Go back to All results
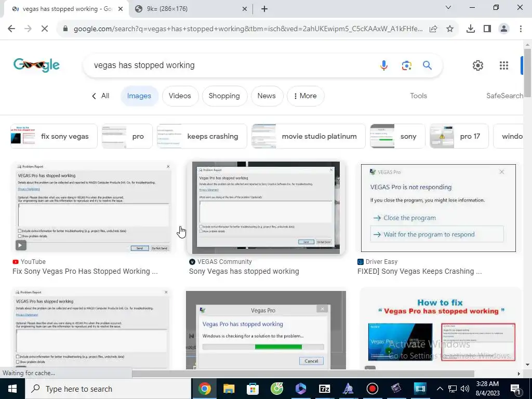Image resolution: width=532 pixels, height=399 pixels. [101, 96]
